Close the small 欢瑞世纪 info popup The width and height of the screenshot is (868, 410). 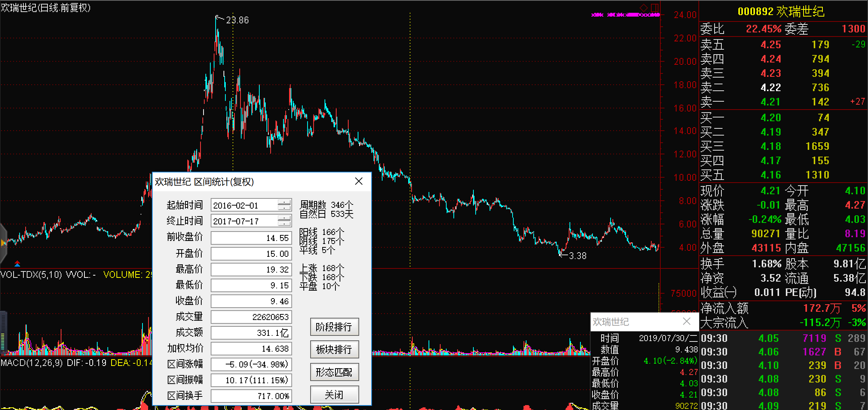(x=687, y=321)
